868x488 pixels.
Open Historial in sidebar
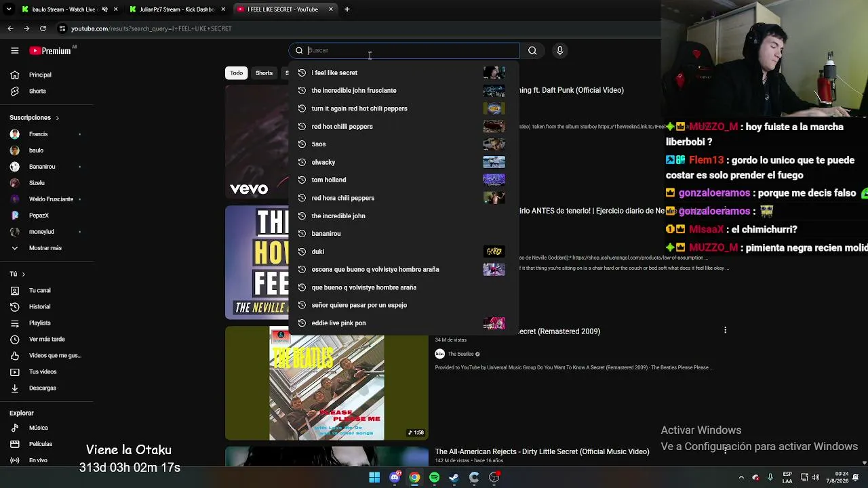click(x=41, y=306)
